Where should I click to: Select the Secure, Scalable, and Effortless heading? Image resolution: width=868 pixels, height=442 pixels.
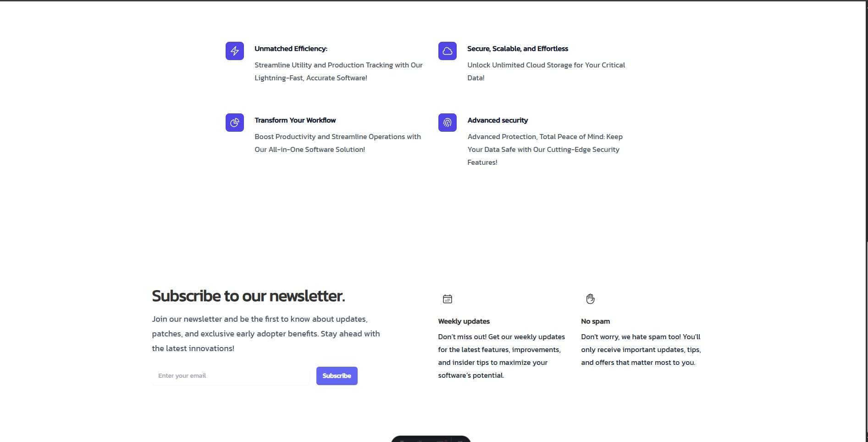tap(517, 49)
